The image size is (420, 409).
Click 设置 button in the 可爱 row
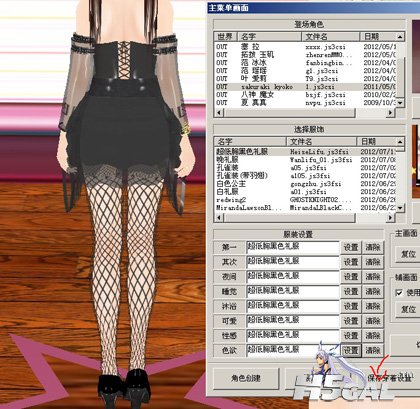(x=351, y=321)
